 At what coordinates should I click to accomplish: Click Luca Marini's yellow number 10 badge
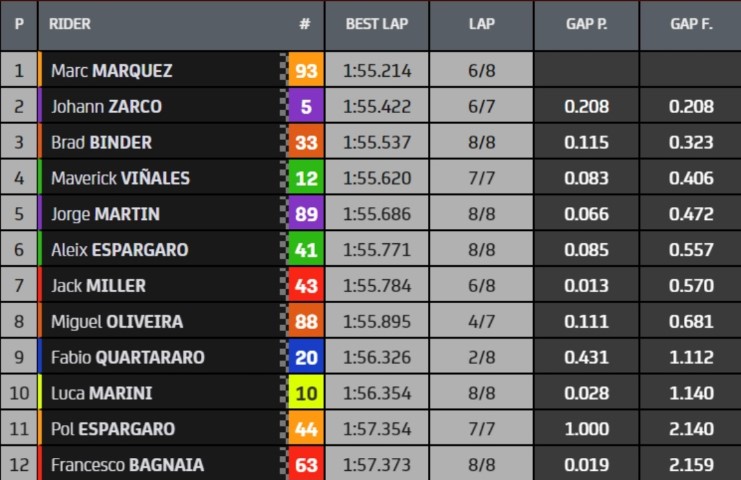(305, 394)
